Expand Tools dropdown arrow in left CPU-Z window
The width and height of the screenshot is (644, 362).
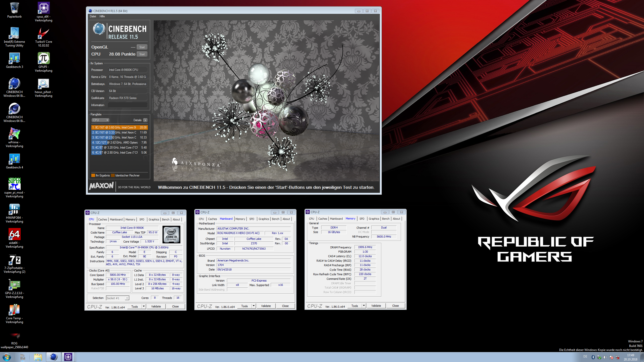[144, 306]
